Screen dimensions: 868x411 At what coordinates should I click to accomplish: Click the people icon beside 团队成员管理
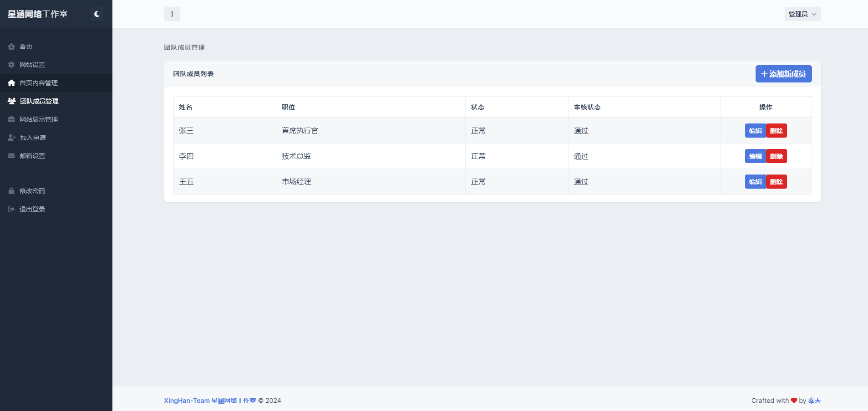(12, 101)
